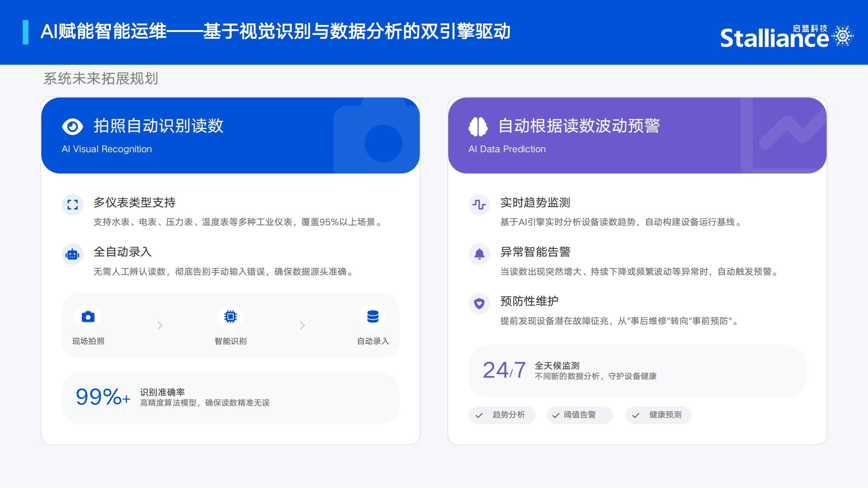Viewport: 868px width, 488px height.
Task: Click the chevron arrow before 自动录入 step
Action: tap(302, 325)
